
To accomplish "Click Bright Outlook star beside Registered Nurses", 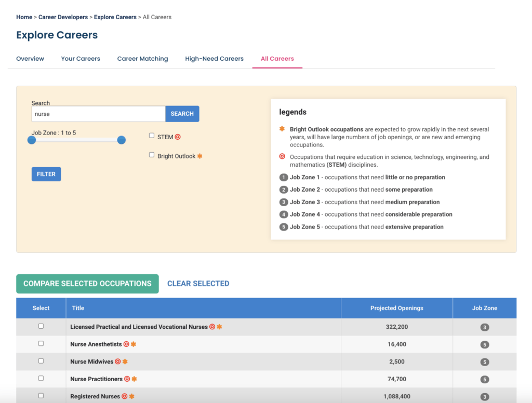I will pos(132,397).
